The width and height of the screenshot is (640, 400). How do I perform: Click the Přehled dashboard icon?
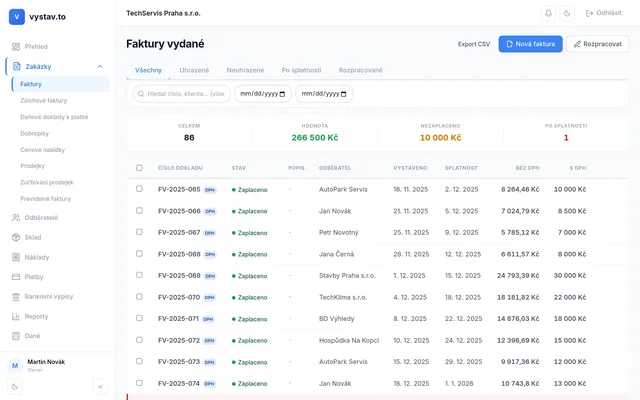point(16,47)
